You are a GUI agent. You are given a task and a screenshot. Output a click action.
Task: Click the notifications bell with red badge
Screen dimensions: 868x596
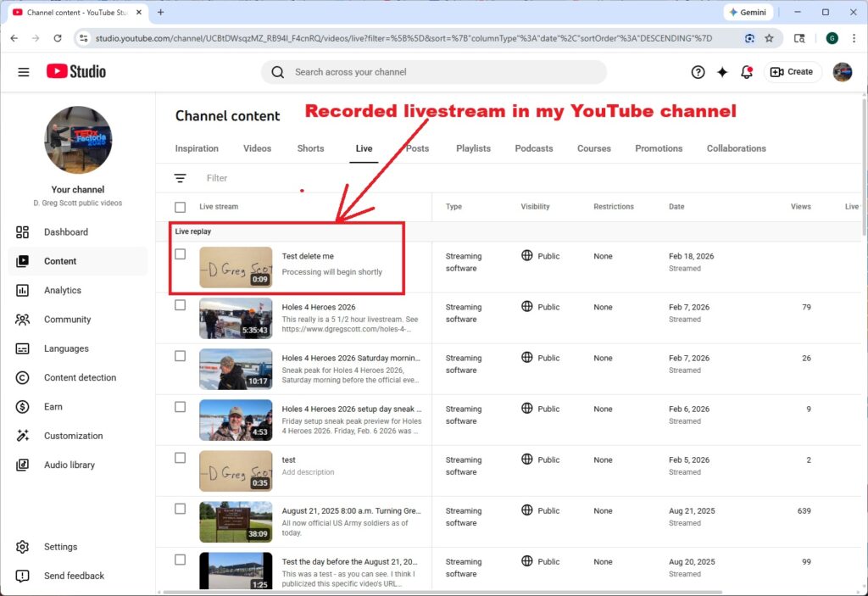coord(746,72)
